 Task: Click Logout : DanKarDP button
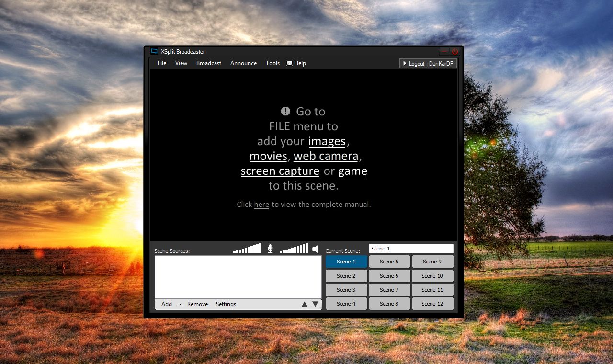point(428,63)
